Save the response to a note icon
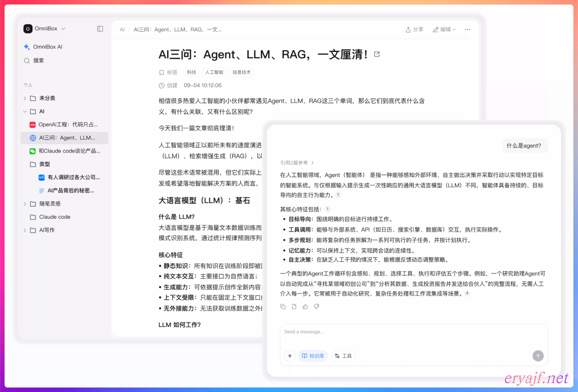Image resolution: width=578 pixels, height=392 pixels. [x=294, y=307]
